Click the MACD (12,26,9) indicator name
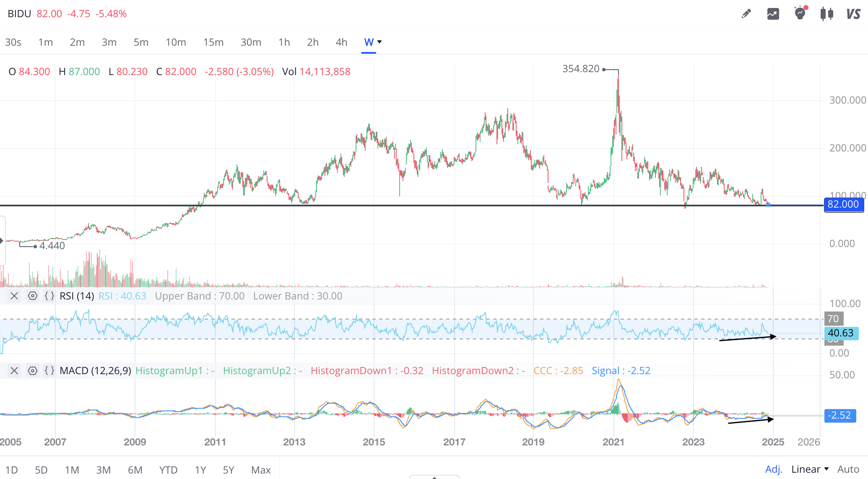 point(95,370)
